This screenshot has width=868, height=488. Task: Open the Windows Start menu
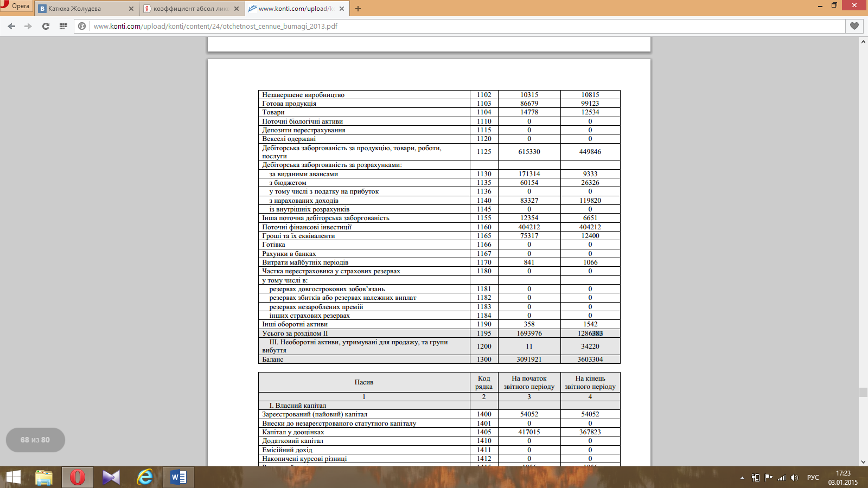[13, 477]
